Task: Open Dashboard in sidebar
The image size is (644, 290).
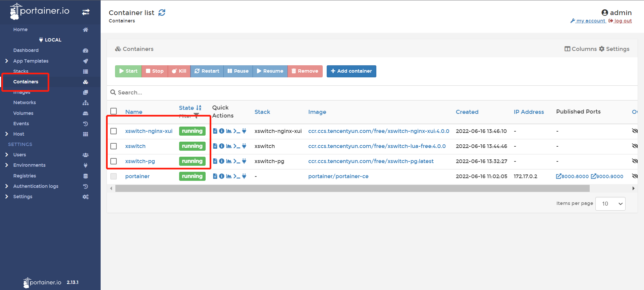Action: click(x=26, y=50)
